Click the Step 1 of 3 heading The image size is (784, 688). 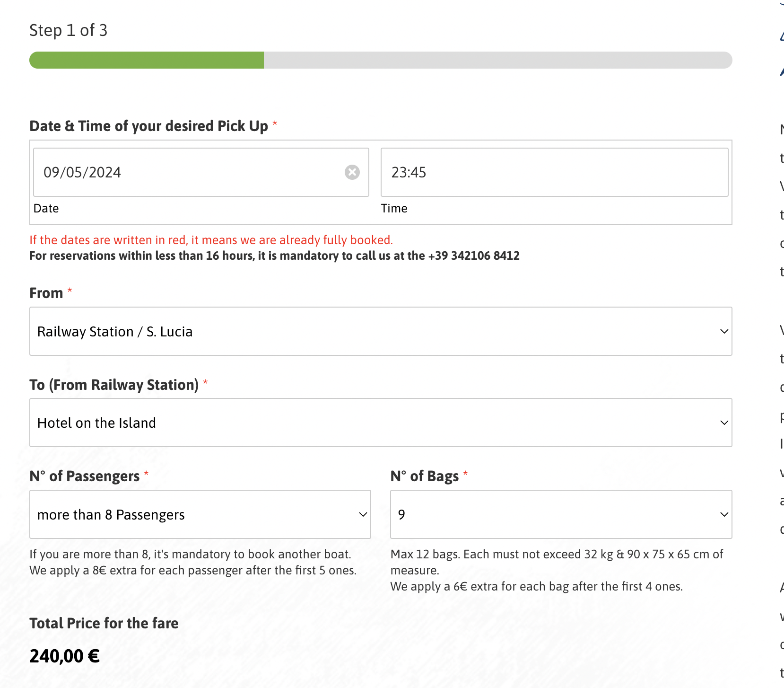tap(69, 30)
